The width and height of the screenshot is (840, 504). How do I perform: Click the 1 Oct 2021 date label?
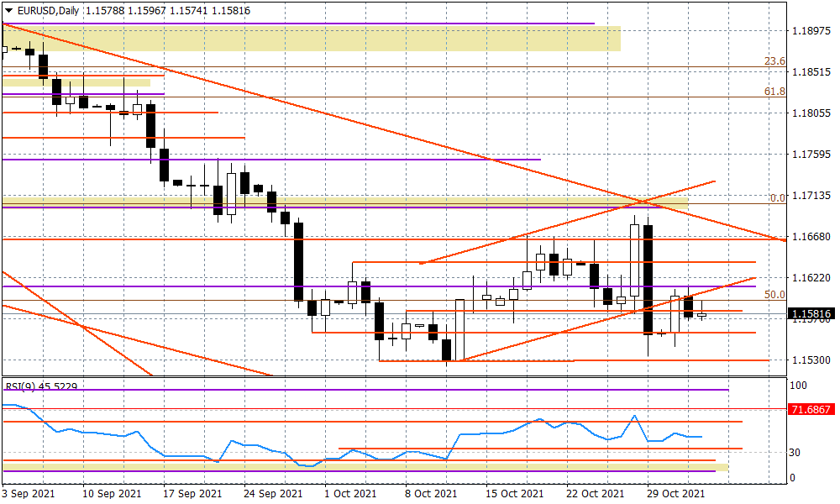[351, 493]
